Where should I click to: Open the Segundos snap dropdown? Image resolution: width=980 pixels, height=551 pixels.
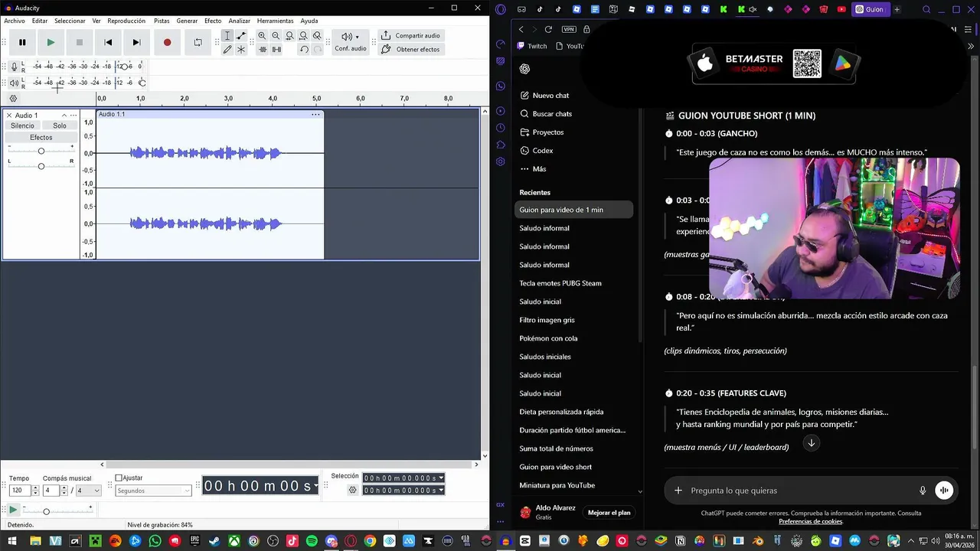point(153,491)
